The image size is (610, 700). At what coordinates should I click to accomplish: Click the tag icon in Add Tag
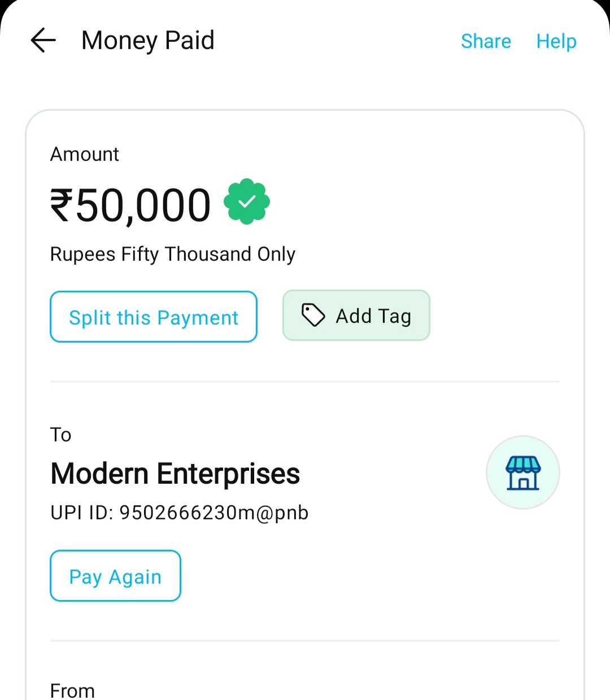(x=313, y=315)
